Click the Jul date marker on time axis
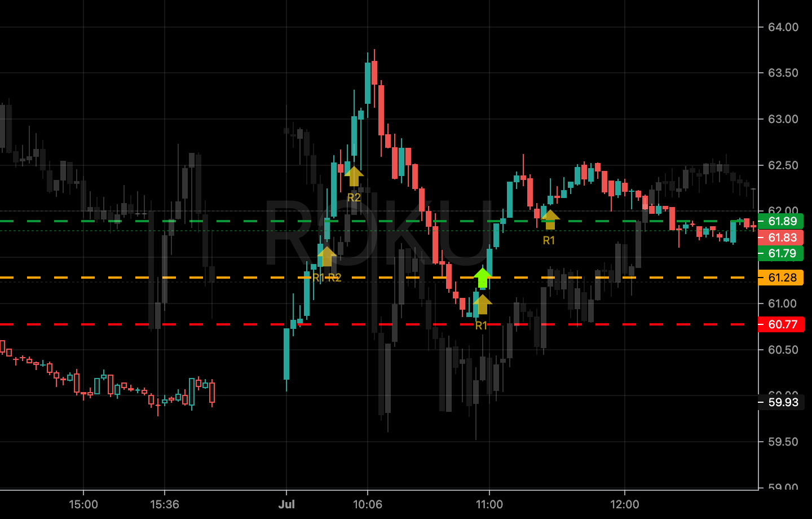The image size is (812, 519). 286,504
